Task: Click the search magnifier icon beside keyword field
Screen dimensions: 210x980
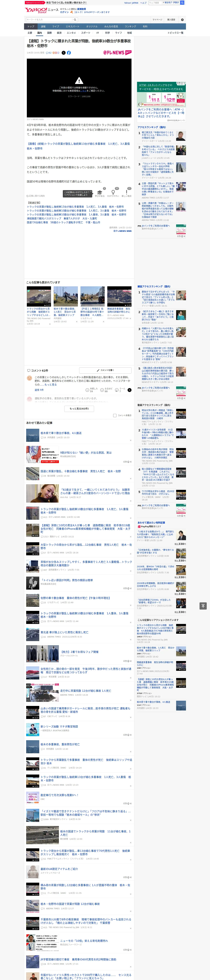Action: (75, 19)
